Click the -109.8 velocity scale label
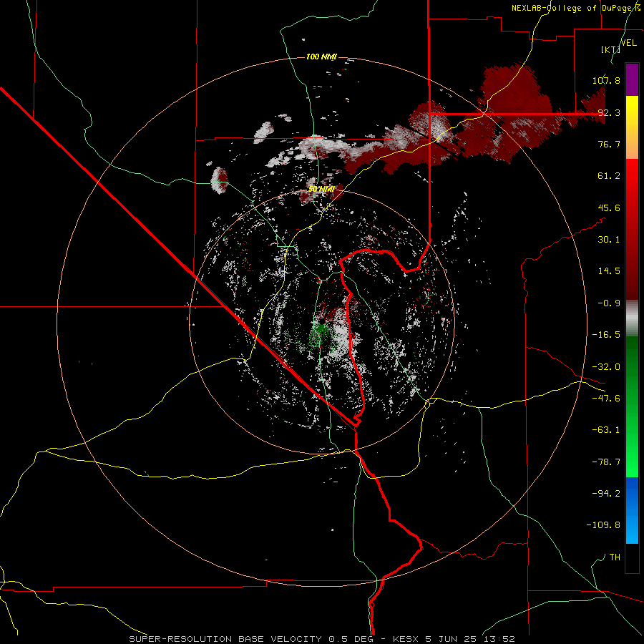Screen dimensions: 644x644 (604, 525)
